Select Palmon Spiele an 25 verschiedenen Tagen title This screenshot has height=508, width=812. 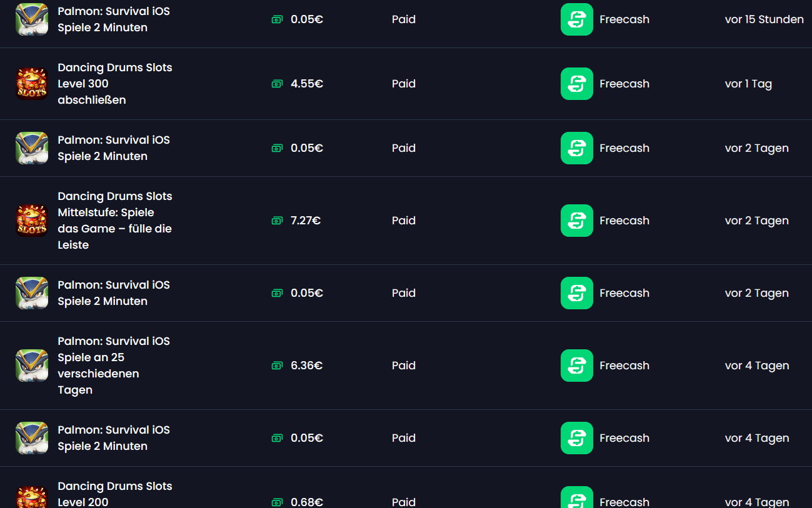[x=114, y=366]
